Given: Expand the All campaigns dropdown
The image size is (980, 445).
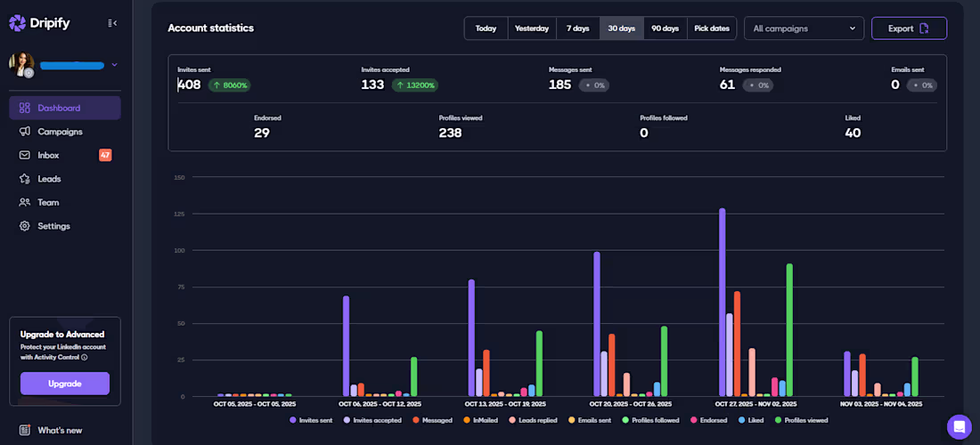Looking at the screenshot, I should tap(804, 28).
